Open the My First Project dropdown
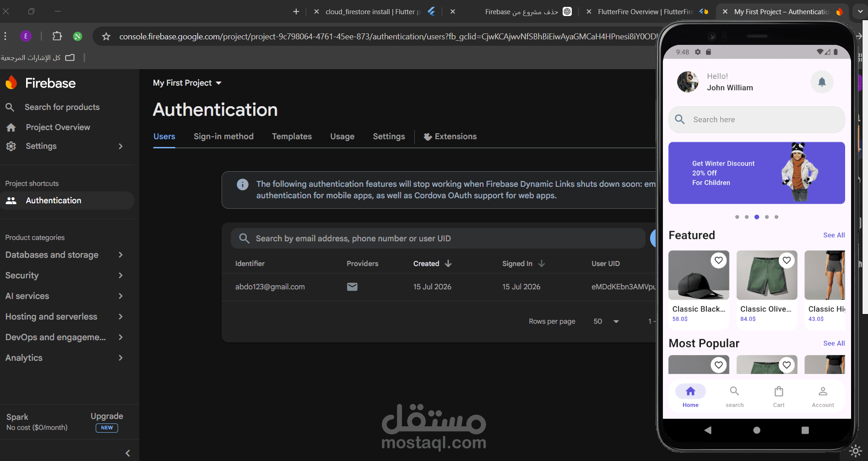The height and width of the screenshot is (461, 868). [x=187, y=83]
